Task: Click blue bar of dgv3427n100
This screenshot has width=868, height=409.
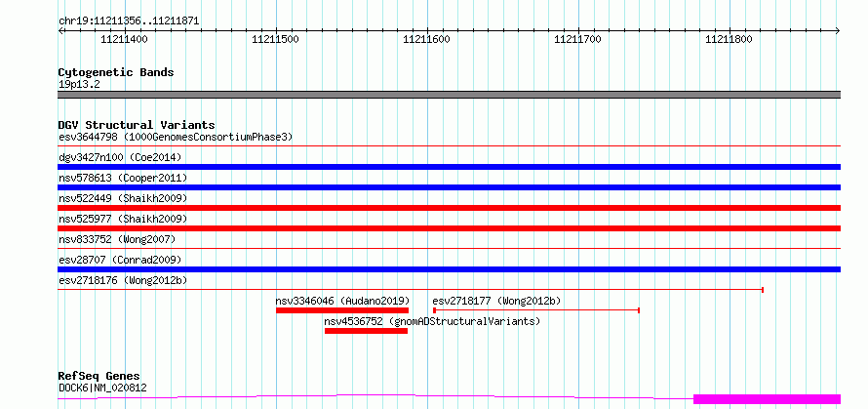Action: pos(449,167)
